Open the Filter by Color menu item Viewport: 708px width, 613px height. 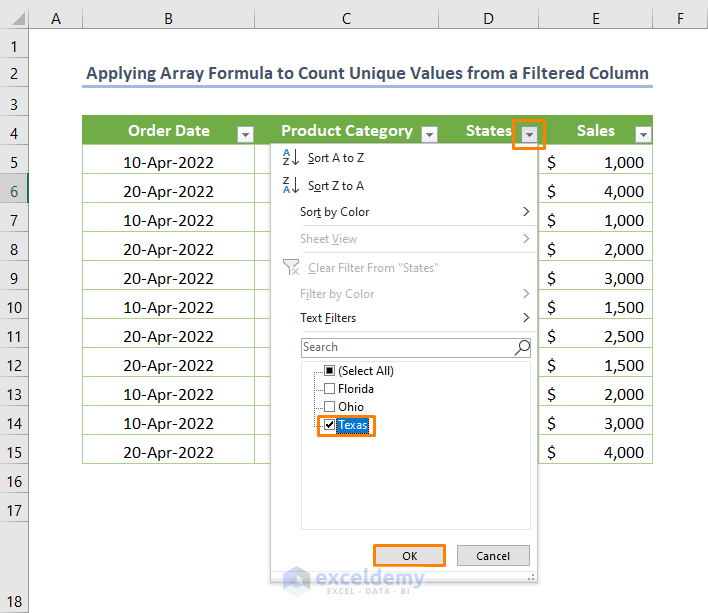404,294
